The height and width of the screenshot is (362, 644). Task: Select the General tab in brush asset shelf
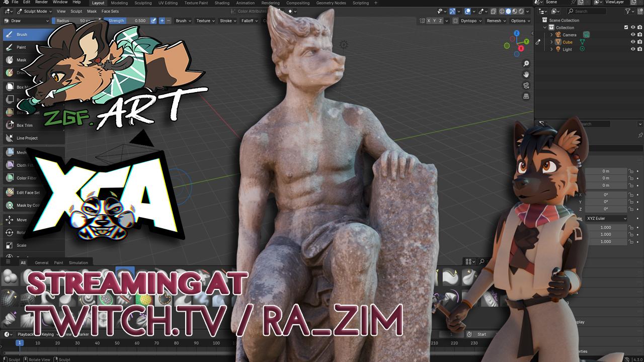point(42,262)
